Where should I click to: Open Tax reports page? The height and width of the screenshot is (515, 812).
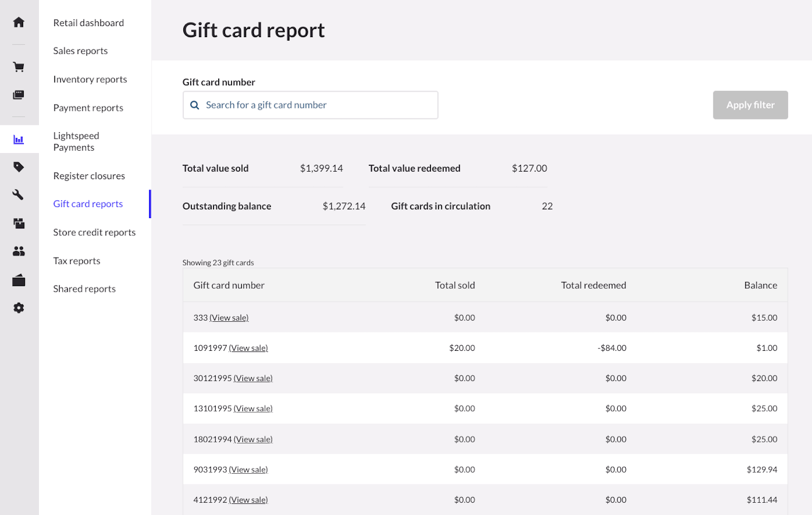tap(77, 261)
